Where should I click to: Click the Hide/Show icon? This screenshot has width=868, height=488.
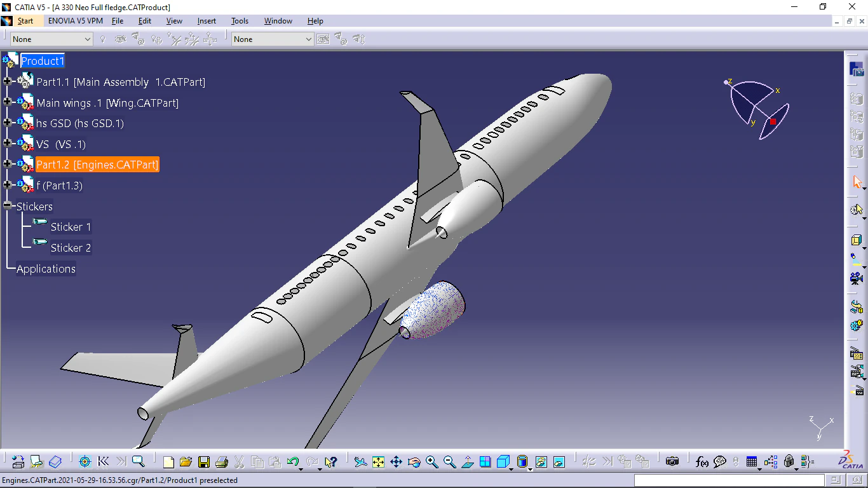[x=541, y=462]
